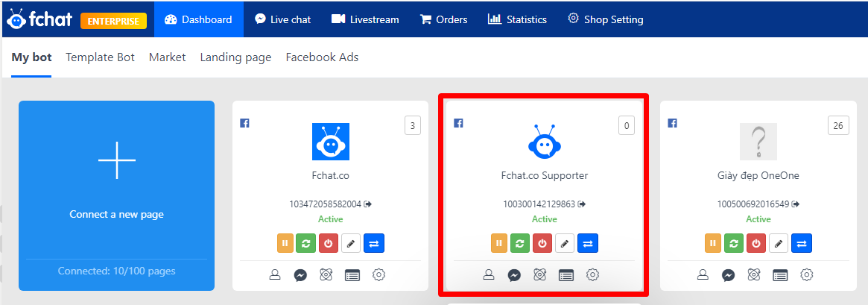Open the Landing page tab
The image size is (868, 305).
[236, 57]
